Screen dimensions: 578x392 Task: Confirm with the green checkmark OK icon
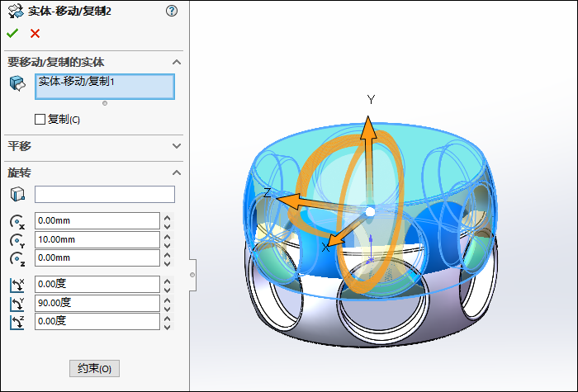pyautogui.click(x=12, y=34)
